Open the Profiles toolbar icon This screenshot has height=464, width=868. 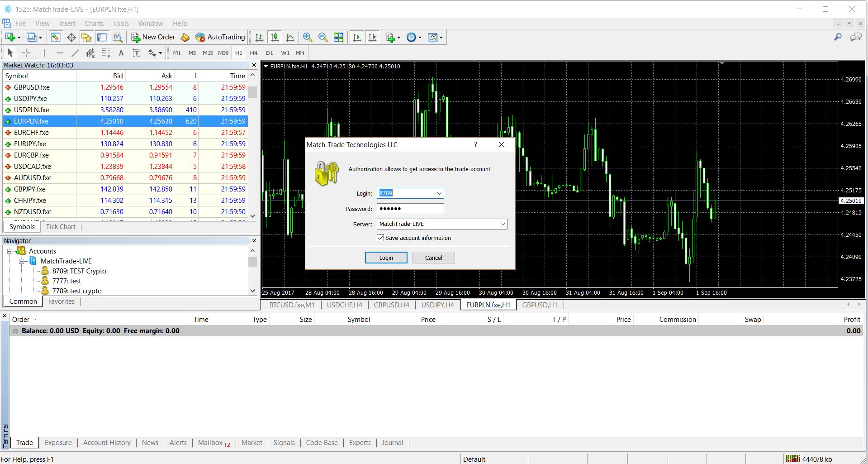click(31, 37)
